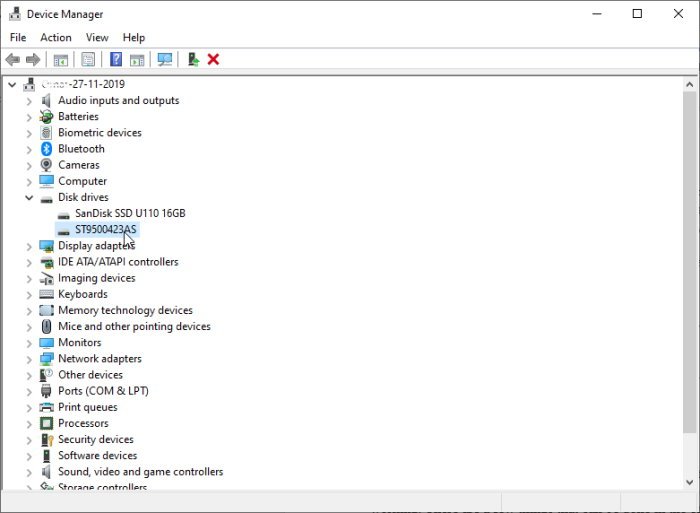
Task: Expand Display adapters category
Action: [x=29, y=246]
